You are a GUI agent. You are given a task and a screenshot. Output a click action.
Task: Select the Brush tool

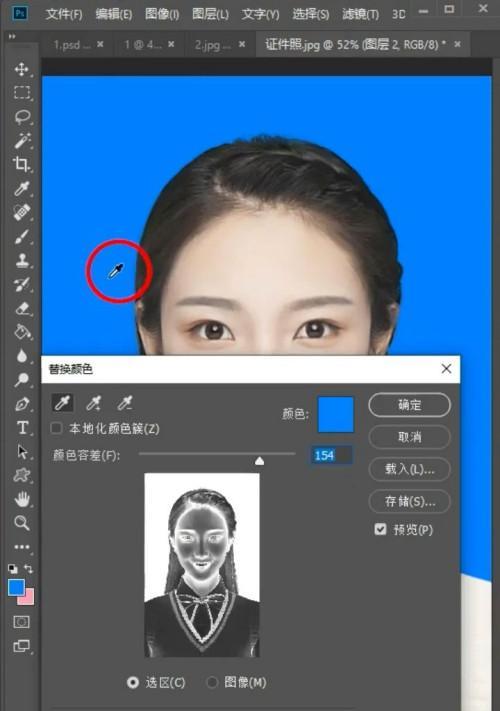pos(21,236)
